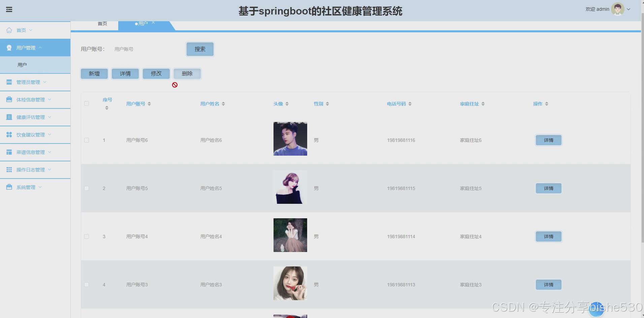Select all rows with header checkbox
Screen dimensions: 644x318
coord(87,103)
